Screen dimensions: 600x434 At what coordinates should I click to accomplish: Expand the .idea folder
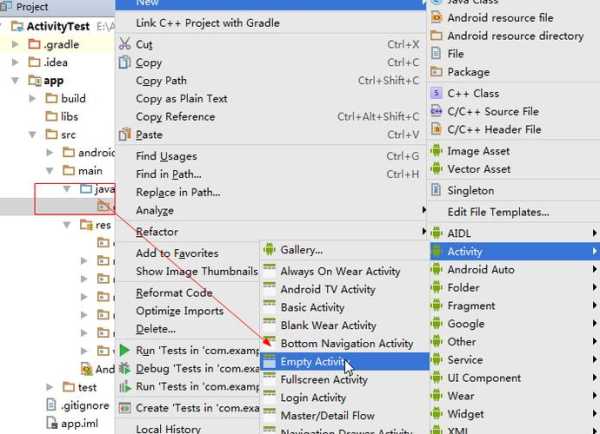(15, 62)
